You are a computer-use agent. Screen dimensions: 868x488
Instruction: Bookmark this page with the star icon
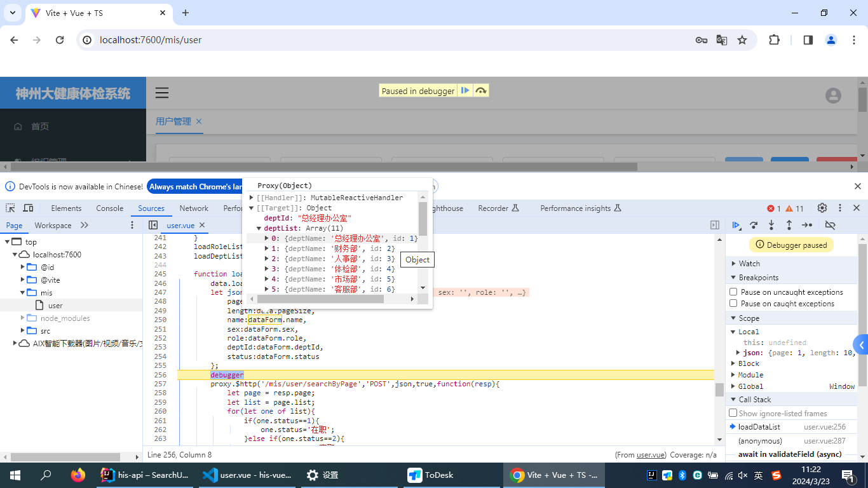click(x=742, y=40)
